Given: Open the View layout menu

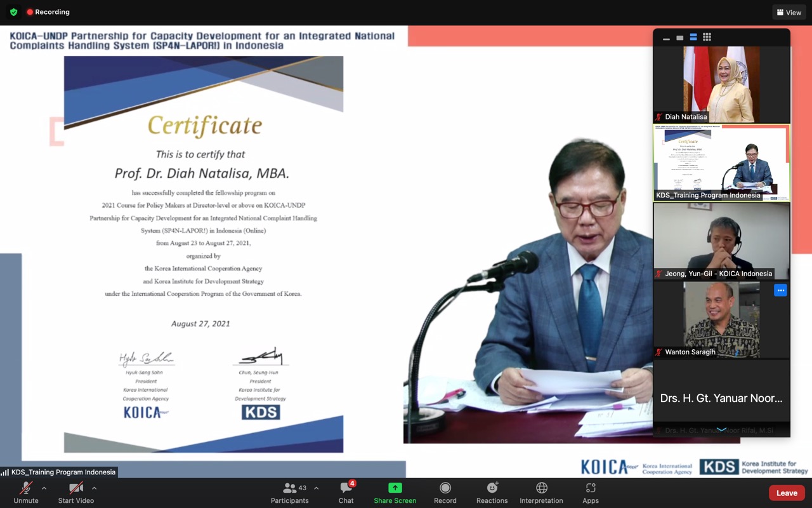Looking at the screenshot, I should click(789, 12).
